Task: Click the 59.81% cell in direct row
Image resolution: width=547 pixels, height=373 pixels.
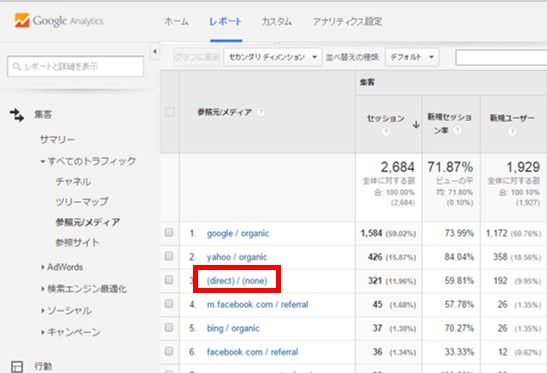Action: [459, 281]
